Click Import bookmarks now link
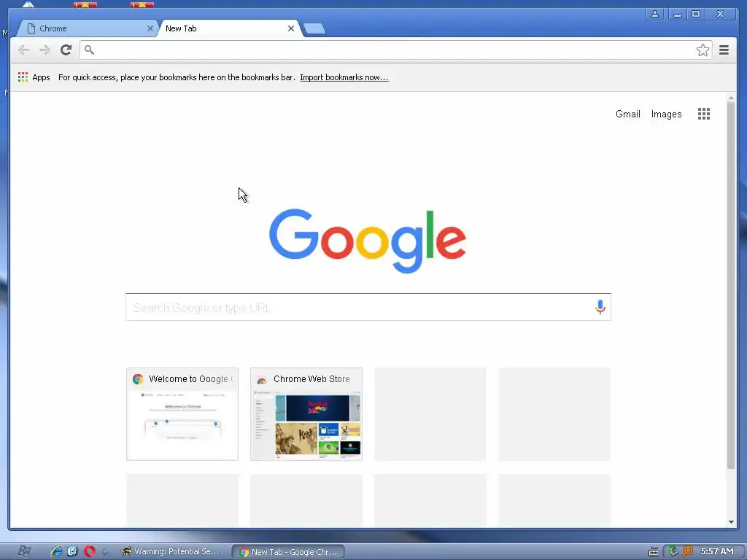Screen dimensions: 747x560 [344, 77]
